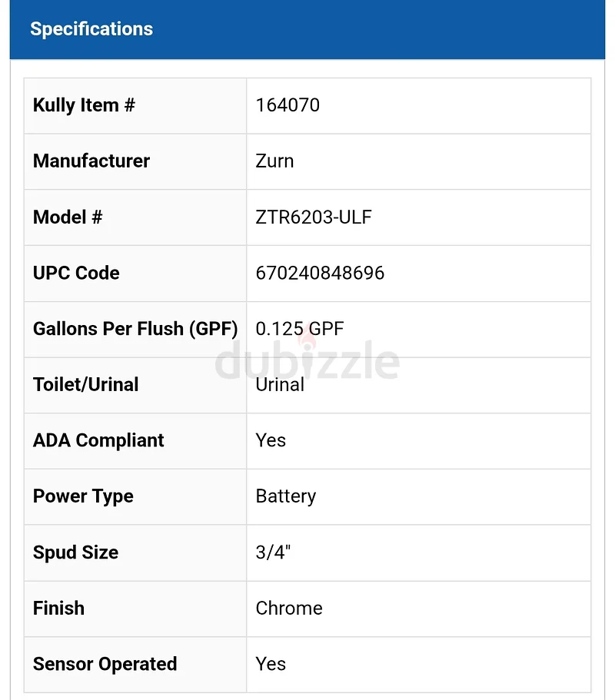The height and width of the screenshot is (700, 615).
Task: Select the Spud Size label
Action: pyautogui.click(x=75, y=552)
